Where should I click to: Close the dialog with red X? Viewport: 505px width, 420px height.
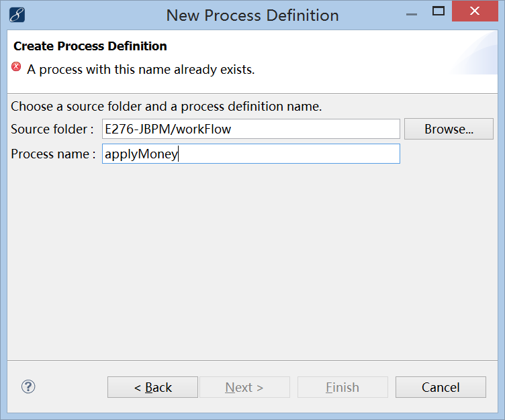click(475, 11)
